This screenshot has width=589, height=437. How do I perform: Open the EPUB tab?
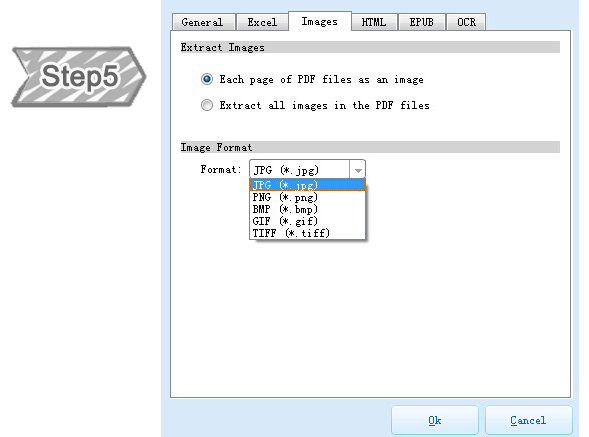tap(422, 22)
